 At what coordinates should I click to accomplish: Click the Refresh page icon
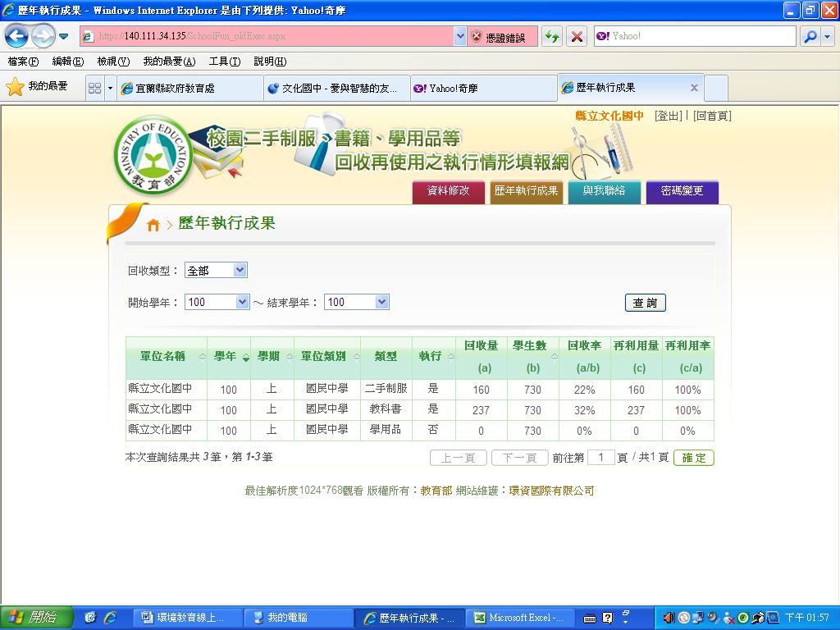click(x=552, y=36)
